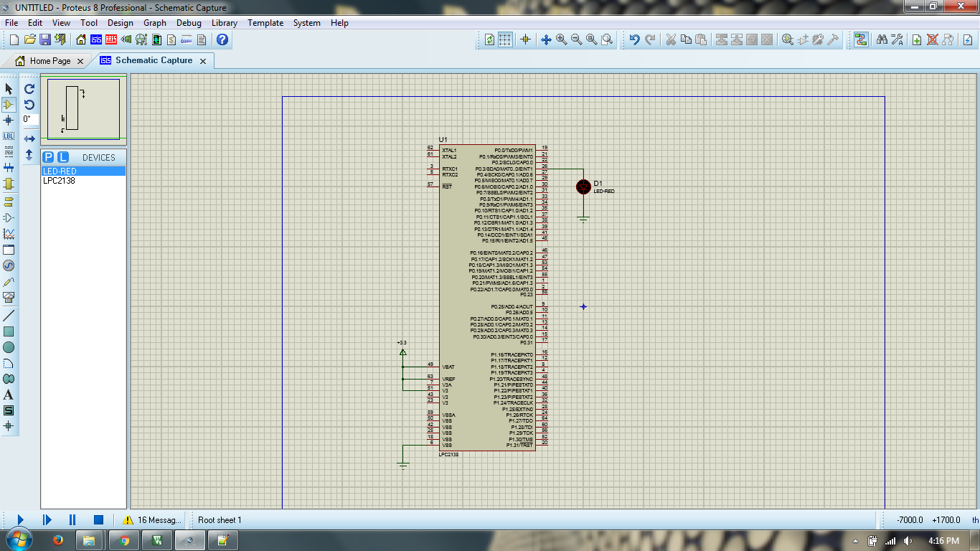Select LED-RED in the devices list
Image resolution: width=980 pixels, height=551 pixels.
point(83,171)
